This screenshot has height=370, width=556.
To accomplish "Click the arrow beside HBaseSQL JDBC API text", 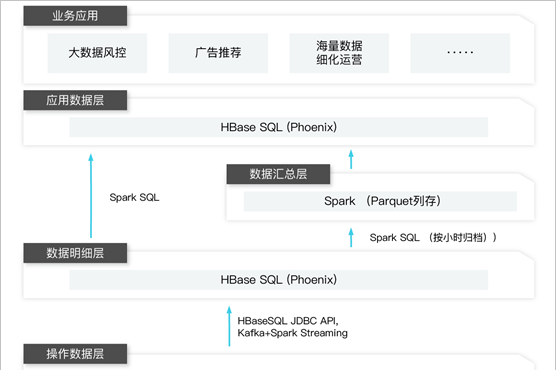I will click(229, 326).
